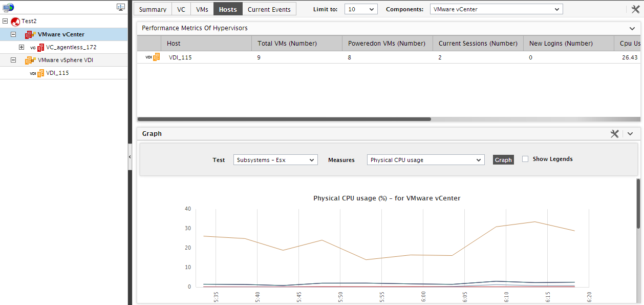Open the Limit to dropdown
The width and height of the screenshot is (644, 305).
pyautogui.click(x=361, y=9)
